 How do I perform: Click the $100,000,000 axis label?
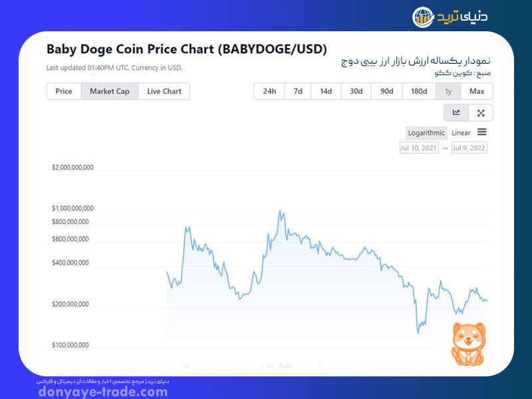(x=70, y=345)
